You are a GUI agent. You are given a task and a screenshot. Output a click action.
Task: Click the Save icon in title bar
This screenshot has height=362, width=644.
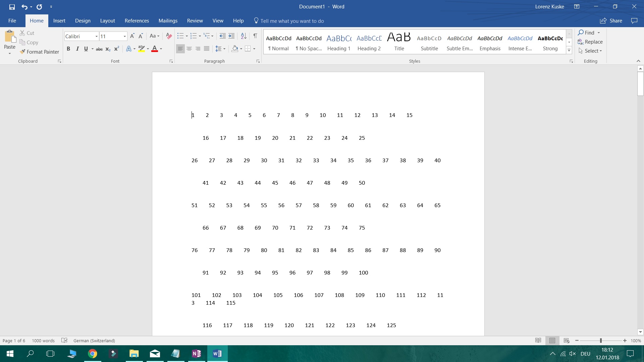[12, 7]
